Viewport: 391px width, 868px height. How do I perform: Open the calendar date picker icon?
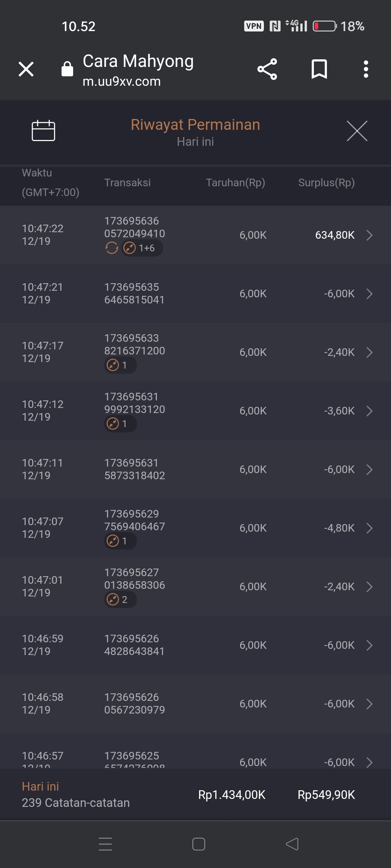point(43,131)
